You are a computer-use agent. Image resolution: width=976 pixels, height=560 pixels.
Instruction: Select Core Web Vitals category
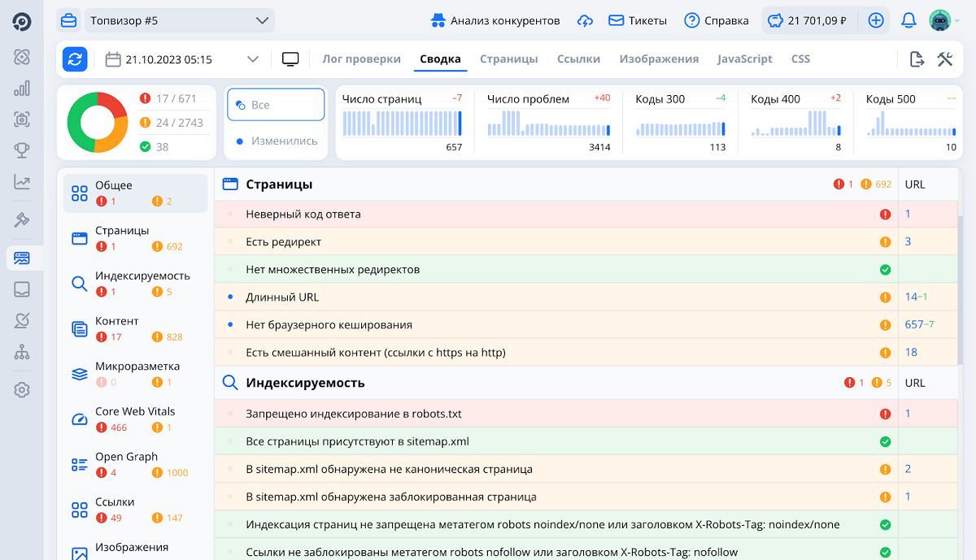pyautogui.click(x=135, y=419)
